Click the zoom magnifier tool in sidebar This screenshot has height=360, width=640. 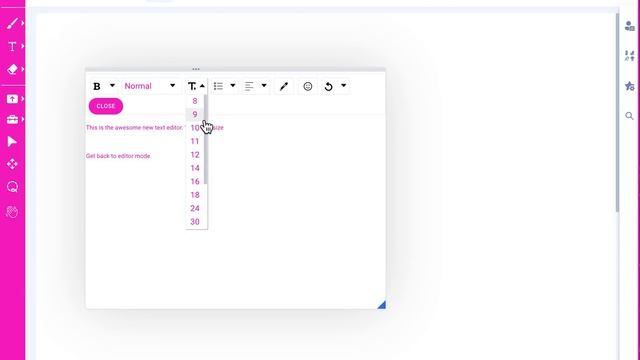coord(12,187)
